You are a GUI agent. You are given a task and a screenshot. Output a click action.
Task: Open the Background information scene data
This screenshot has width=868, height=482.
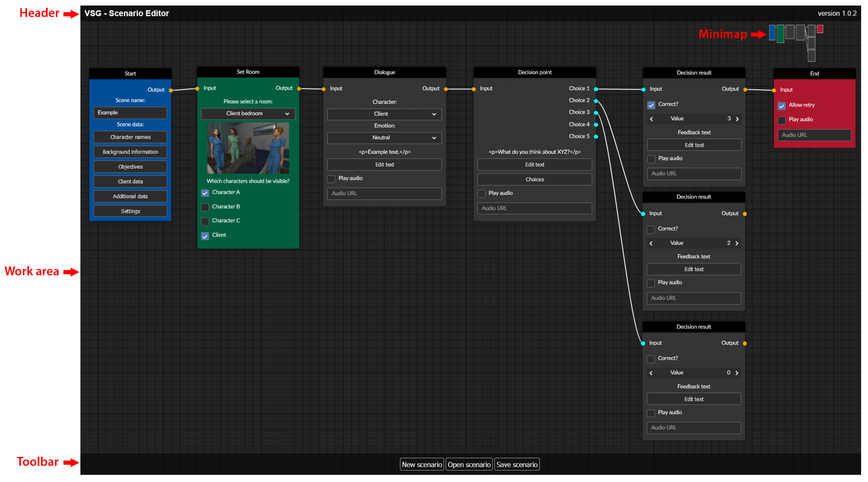tap(130, 152)
